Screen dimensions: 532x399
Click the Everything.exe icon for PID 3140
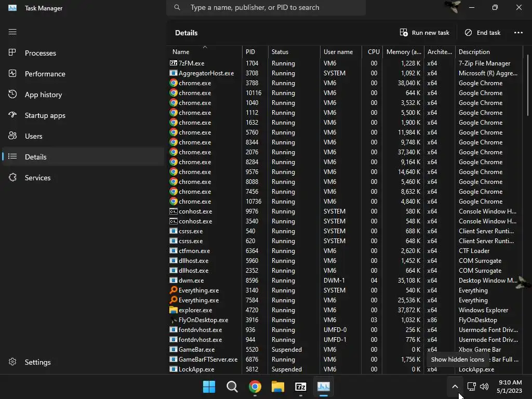tap(174, 290)
